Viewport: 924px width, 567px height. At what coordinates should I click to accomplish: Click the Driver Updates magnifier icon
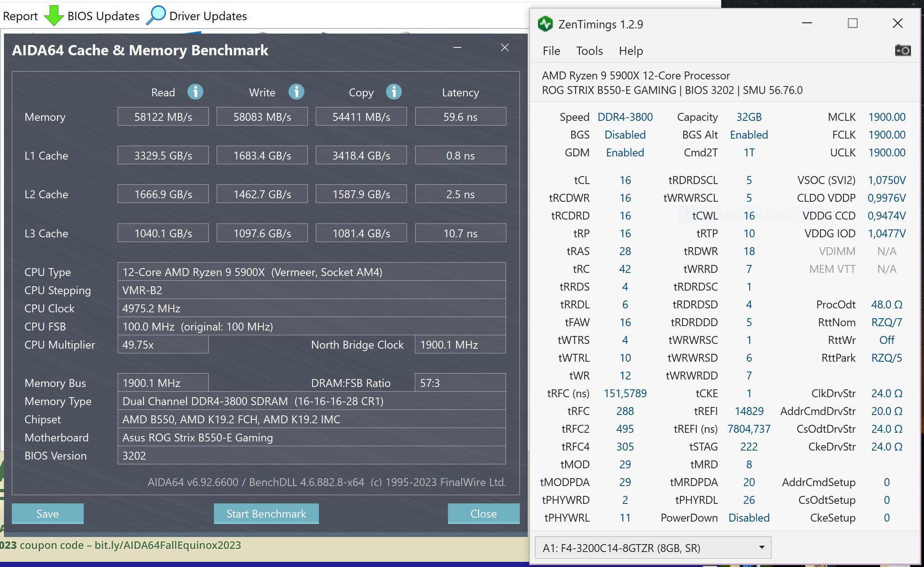[156, 16]
